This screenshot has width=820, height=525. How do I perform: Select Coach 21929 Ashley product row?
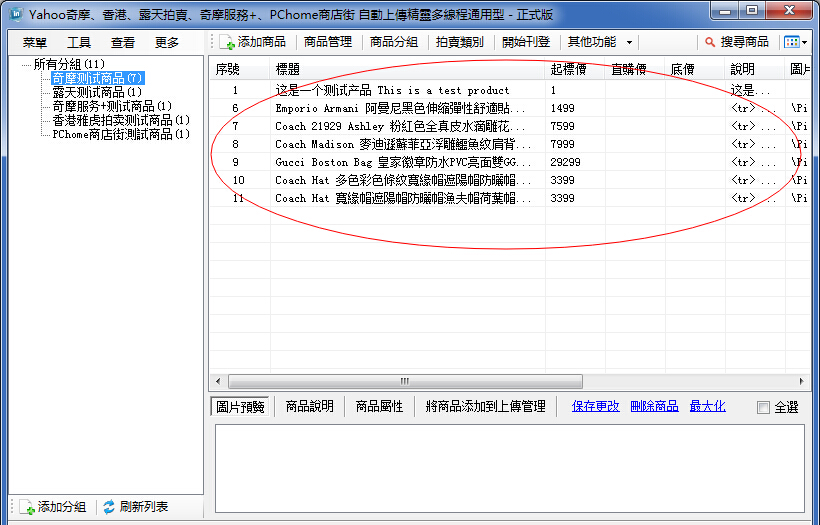tap(510, 126)
